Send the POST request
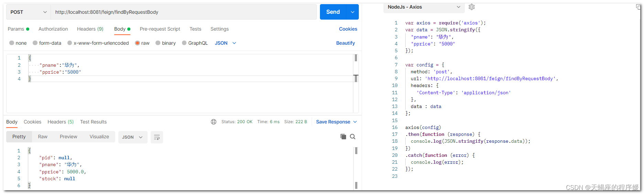 333,12
